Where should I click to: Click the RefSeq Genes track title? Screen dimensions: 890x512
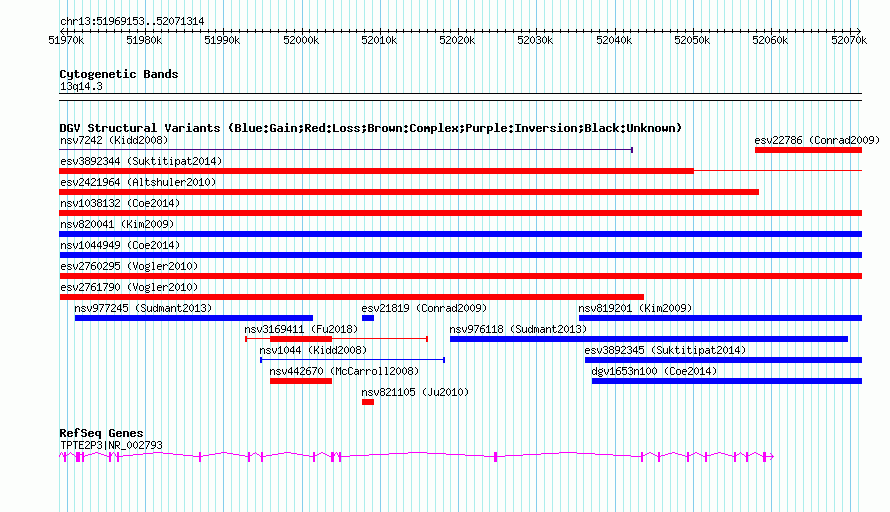coord(101,433)
